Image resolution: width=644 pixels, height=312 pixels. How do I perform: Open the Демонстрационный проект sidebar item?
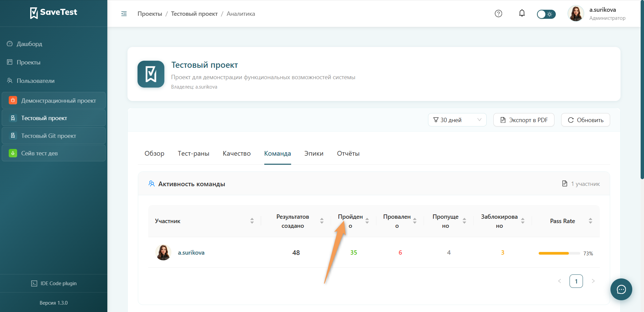(54, 100)
